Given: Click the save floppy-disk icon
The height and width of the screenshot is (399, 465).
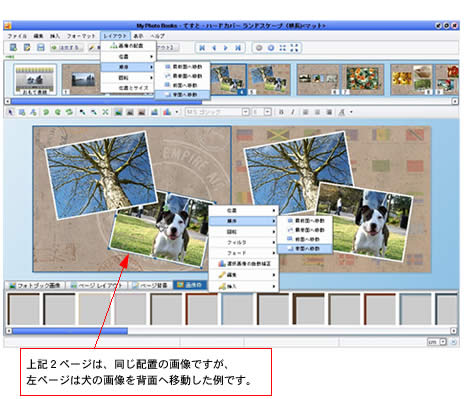Looking at the screenshot, I should point(41,48).
